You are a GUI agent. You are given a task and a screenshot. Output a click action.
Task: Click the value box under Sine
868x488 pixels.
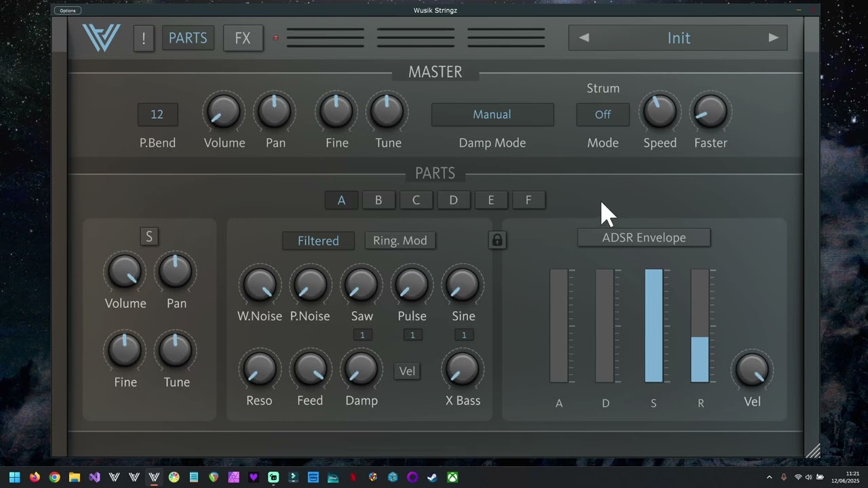[464, 335]
